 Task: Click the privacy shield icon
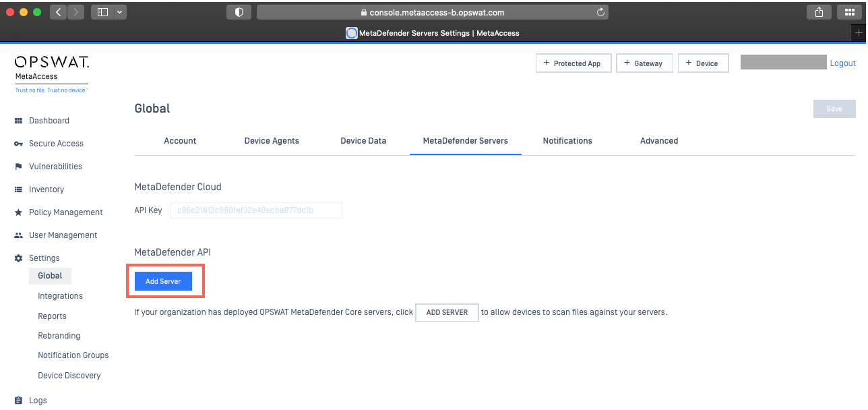click(x=239, y=12)
